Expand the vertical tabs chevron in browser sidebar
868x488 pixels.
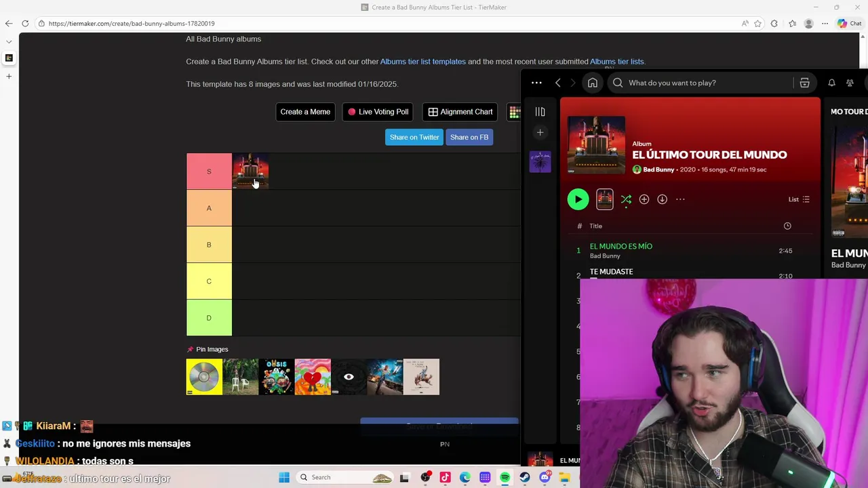pos(9,42)
